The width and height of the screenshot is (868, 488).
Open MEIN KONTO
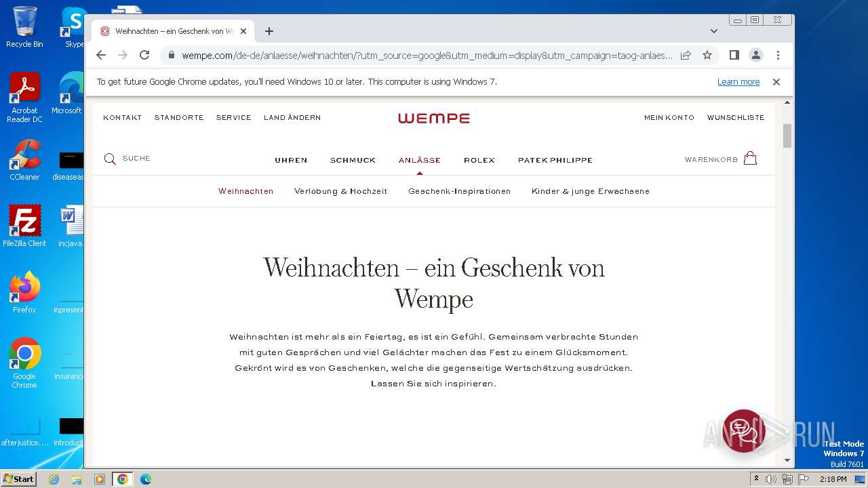pyautogui.click(x=669, y=118)
